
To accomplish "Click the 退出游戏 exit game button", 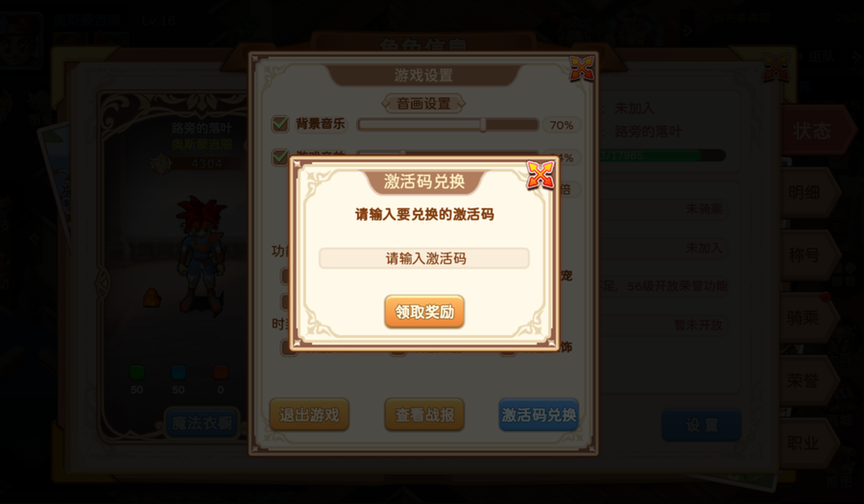I will pos(309,415).
